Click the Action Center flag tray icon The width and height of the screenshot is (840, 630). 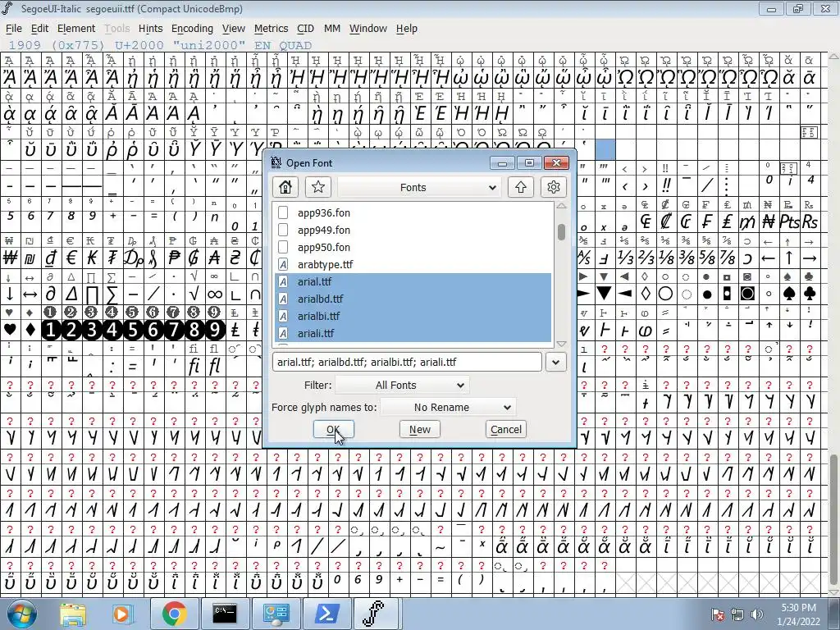718,614
